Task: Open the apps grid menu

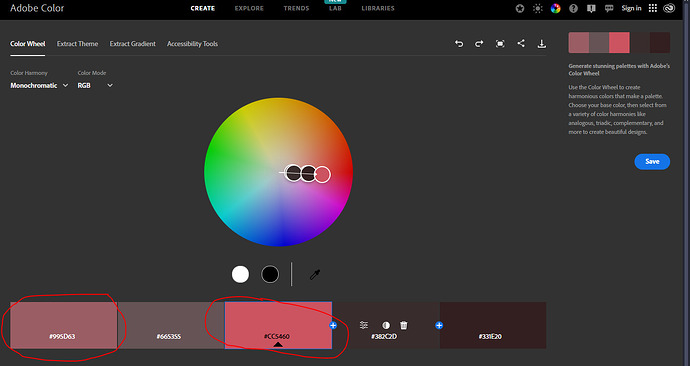Action: (653, 8)
